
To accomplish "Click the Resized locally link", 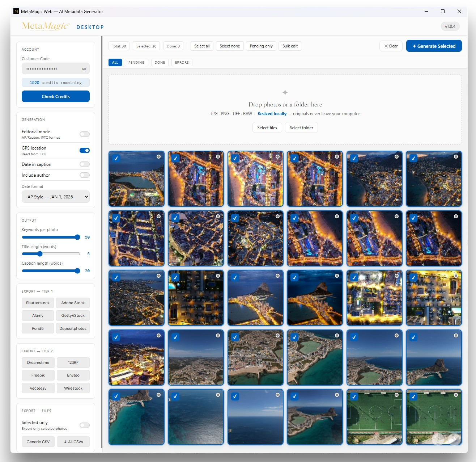I will point(272,114).
